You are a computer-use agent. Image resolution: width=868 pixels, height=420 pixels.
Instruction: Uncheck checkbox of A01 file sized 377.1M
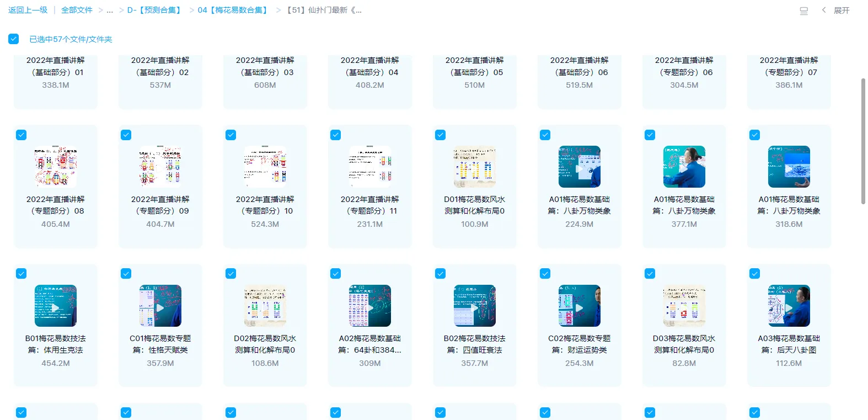650,135
